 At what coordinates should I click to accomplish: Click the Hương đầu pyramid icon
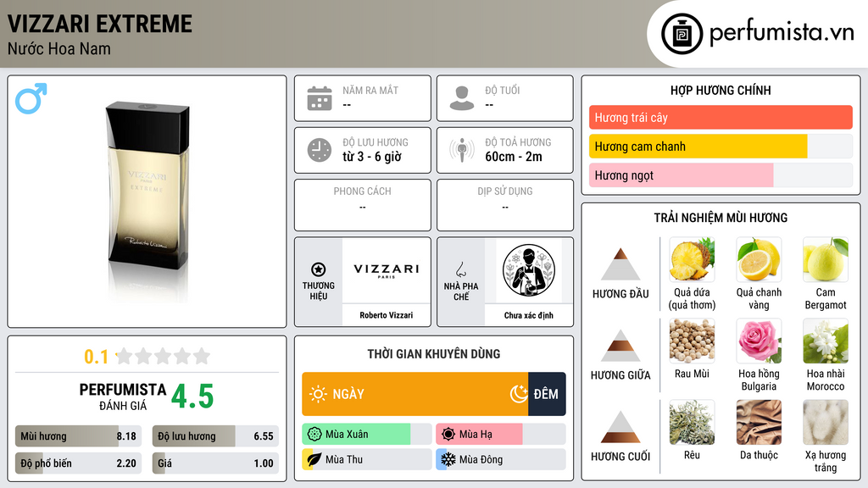coord(620,264)
